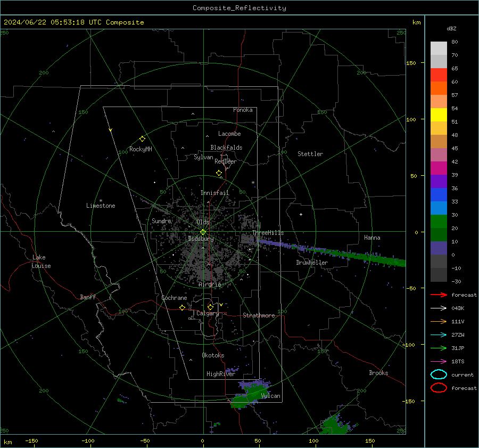Click the Blackfalds city label
This screenshot has height=448, width=479.
[x=226, y=148]
